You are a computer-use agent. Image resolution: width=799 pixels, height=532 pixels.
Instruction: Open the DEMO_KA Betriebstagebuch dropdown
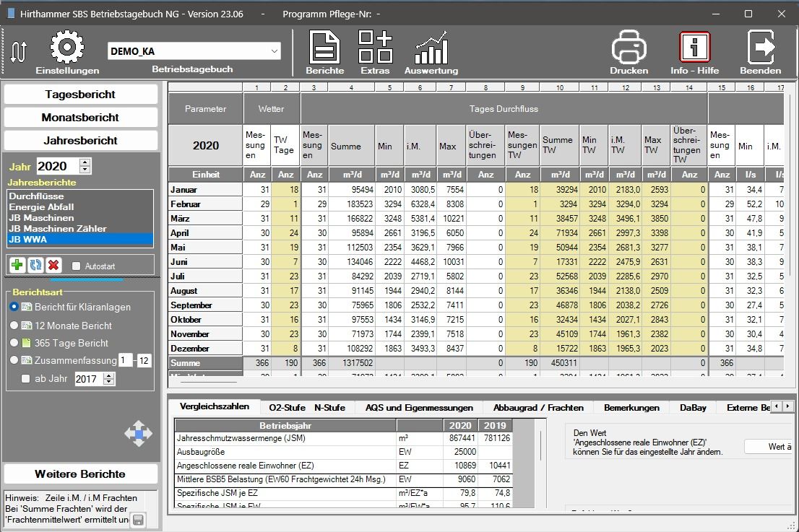274,51
